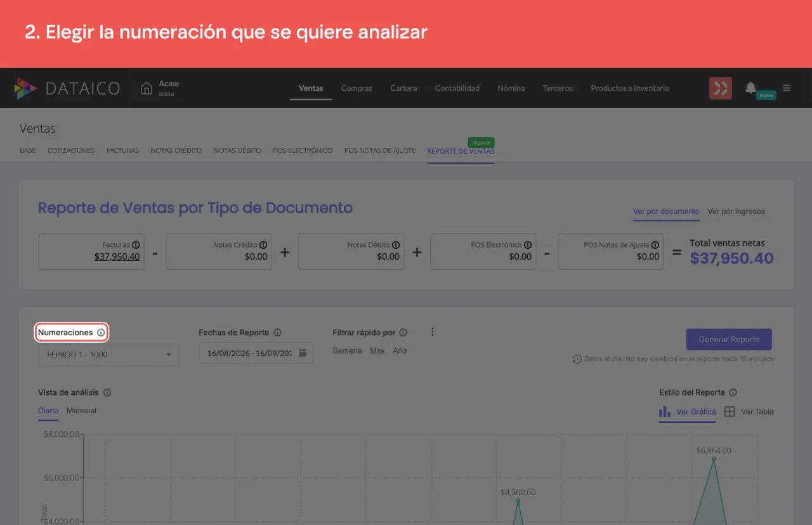Open the Acme home icon

147,88
